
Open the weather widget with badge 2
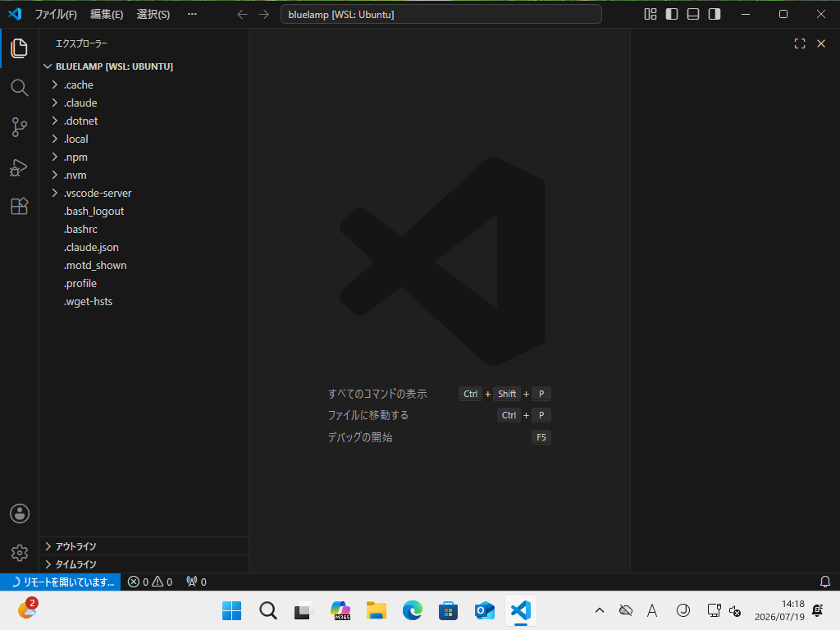pyautogui.click(x=28, y=609)
